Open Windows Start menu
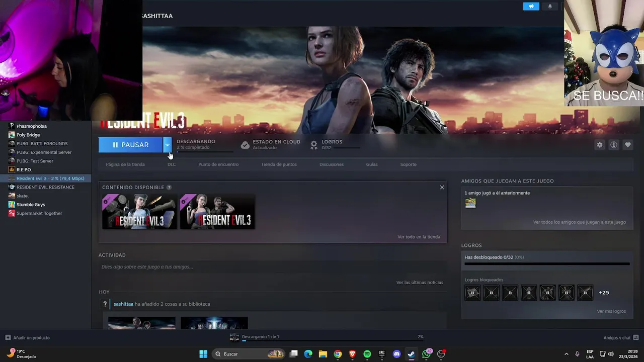This screenshot has width=644, height=362. tap(203, 354)
